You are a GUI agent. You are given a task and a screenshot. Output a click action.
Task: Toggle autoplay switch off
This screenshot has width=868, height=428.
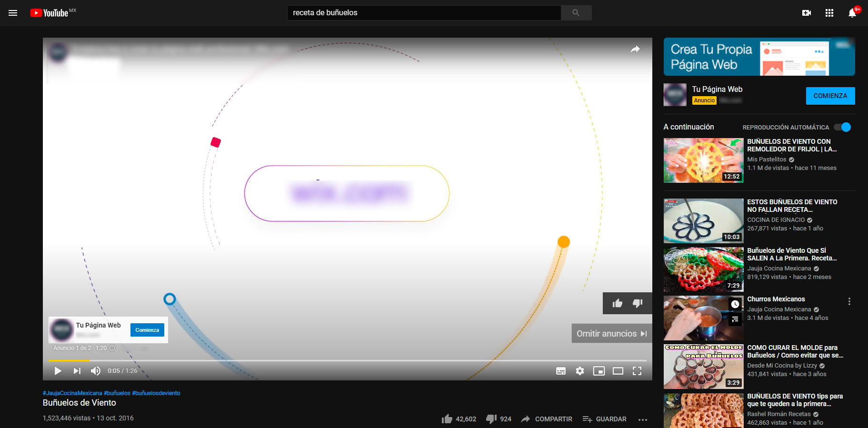click(843, 127)
